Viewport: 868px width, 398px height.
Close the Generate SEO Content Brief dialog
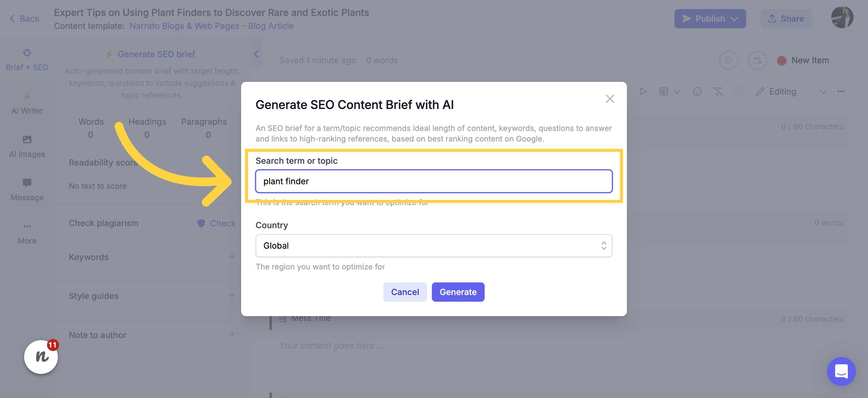point(609,99)
